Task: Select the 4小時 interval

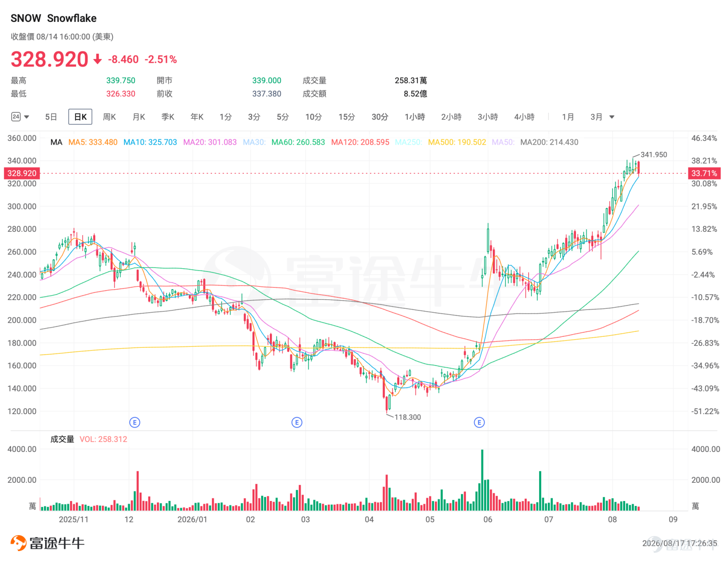Action: pos(524,117)
